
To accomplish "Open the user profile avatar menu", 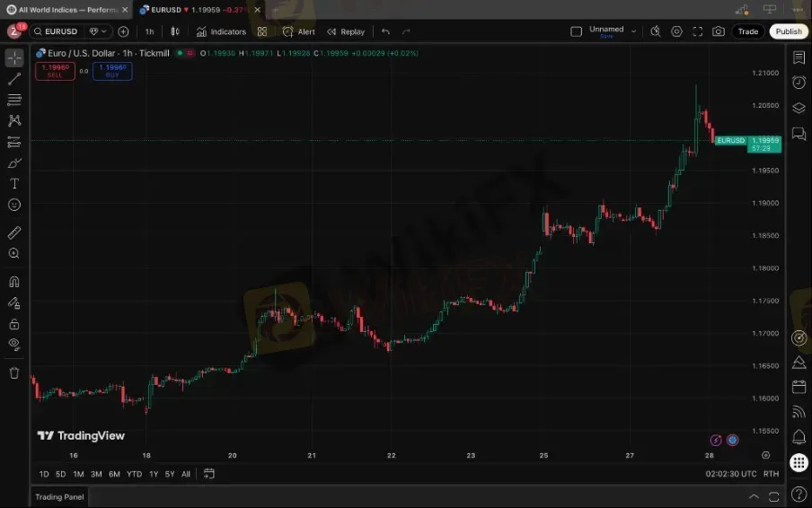I will tap(14, 31).
